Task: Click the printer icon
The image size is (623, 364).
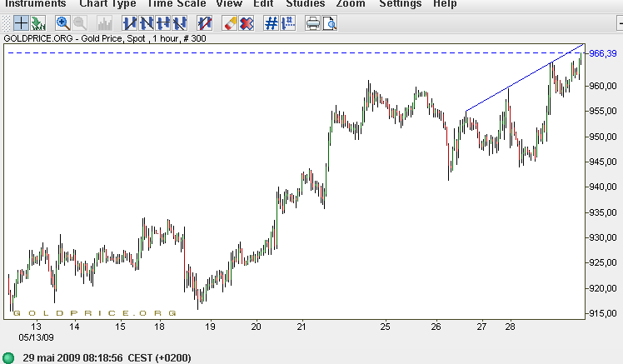Action: click(312, 23)
